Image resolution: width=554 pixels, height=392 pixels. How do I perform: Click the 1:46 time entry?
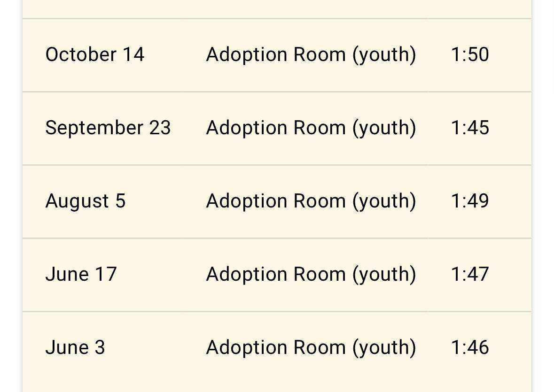[470, 347]
